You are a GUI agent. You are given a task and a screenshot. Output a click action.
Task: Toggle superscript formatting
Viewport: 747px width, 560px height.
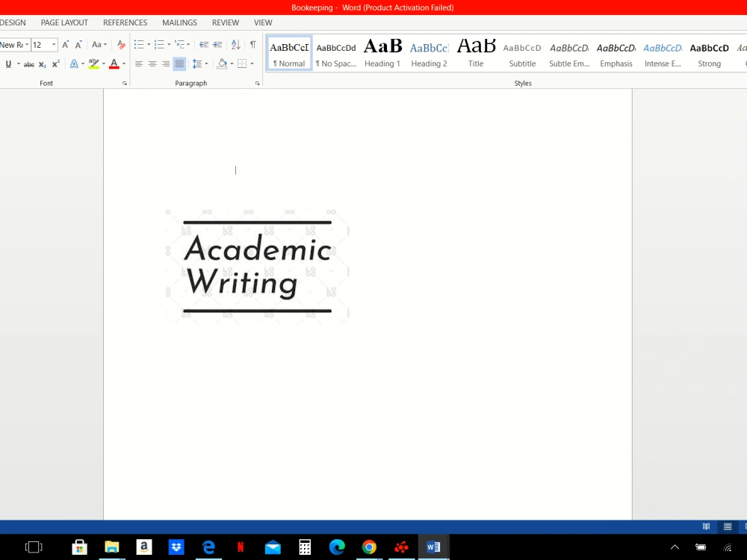coord(56,63)
